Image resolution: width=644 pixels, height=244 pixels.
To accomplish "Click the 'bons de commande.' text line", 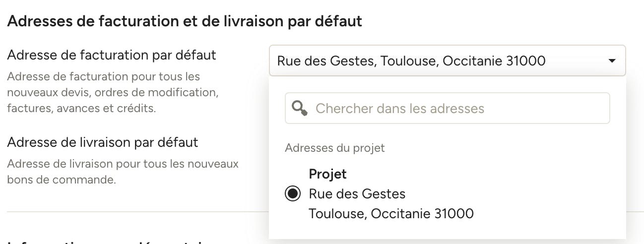I will [x=62, y=180].
